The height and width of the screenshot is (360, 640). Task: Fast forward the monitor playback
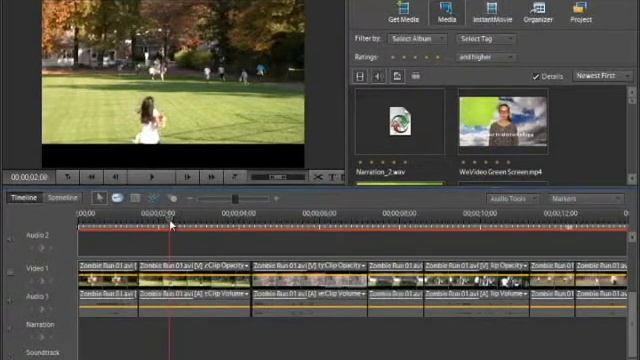coord(211,177)
